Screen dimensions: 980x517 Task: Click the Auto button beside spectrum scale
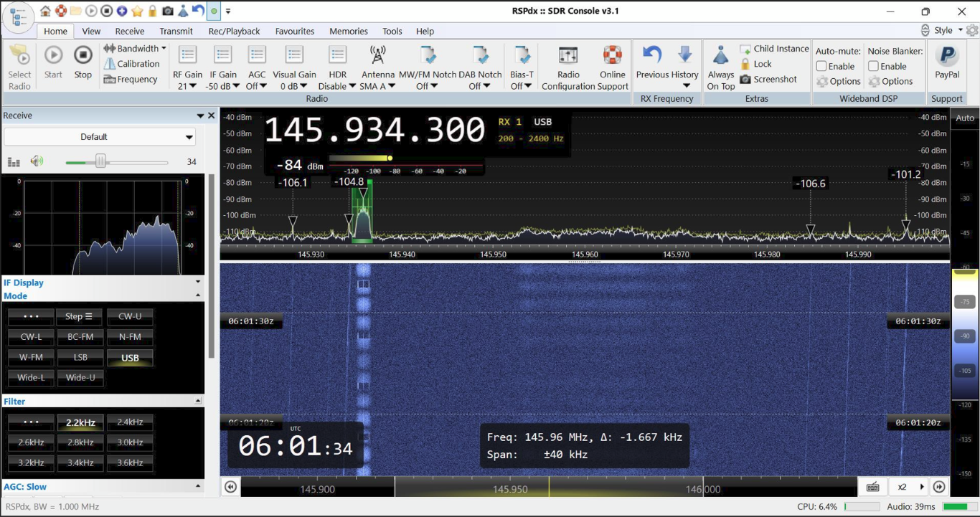(x=965, y=118)
